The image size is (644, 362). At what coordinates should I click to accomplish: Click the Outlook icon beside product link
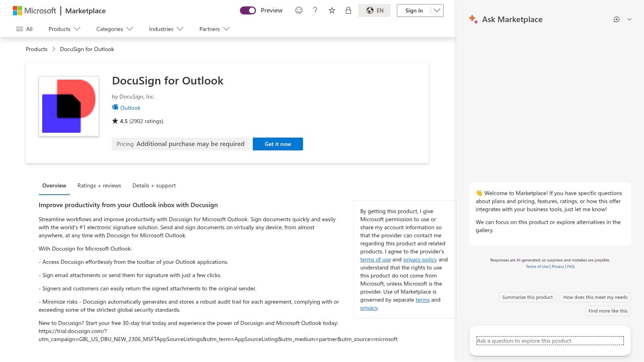point(115,107)
